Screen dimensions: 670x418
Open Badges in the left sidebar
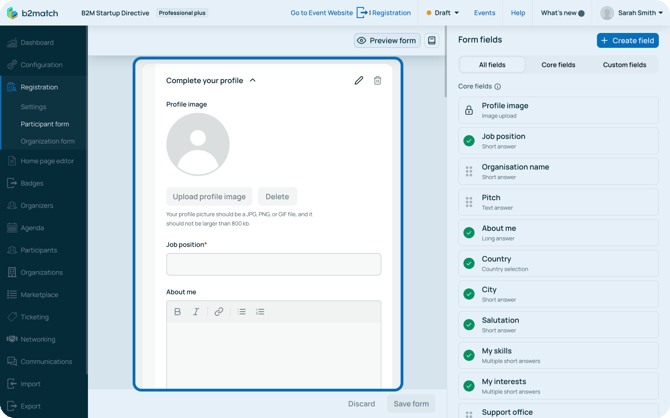point(32,183)
